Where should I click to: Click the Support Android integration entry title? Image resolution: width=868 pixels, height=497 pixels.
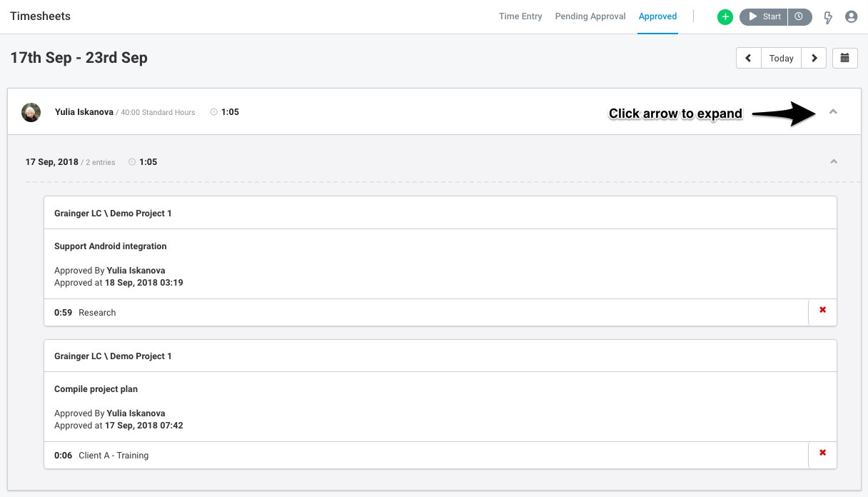111,246
